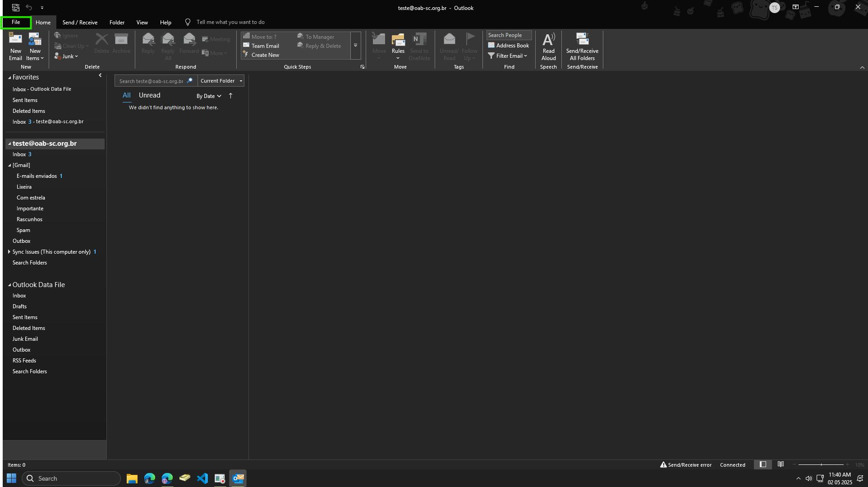This screenshot has width=868, height=487.
Task: Adjust the zoom slider
Action: coord(821,465)
